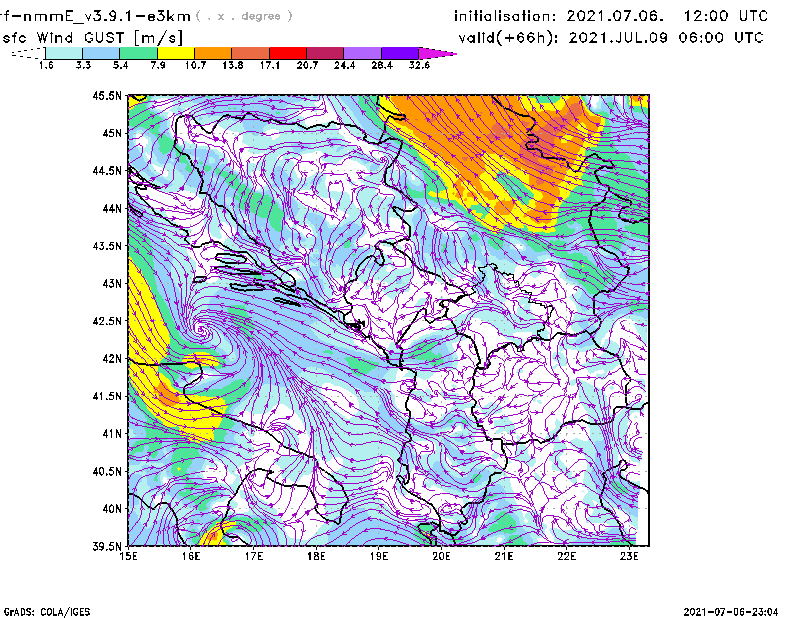
Task: Click the 39.5N latitude label
Action: point(107,546)
